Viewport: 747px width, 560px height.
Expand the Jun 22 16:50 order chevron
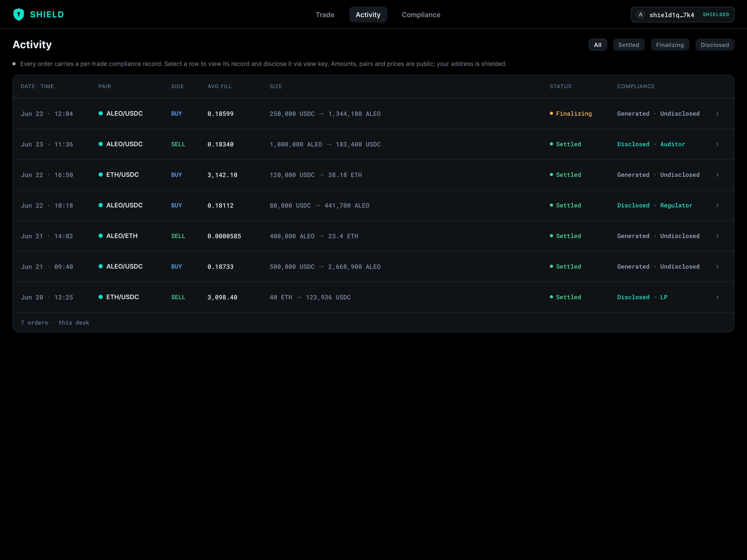coord(717,175)
